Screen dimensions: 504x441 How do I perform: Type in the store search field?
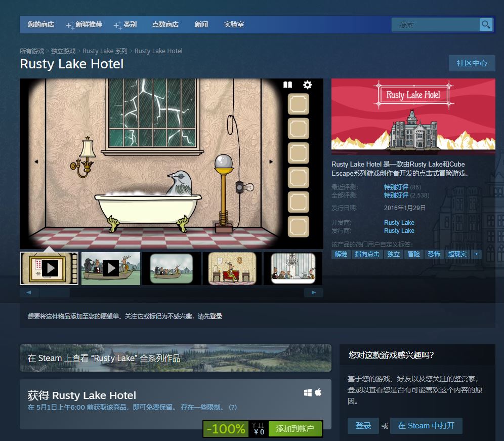pyautogui.click(x=435, y=25)
